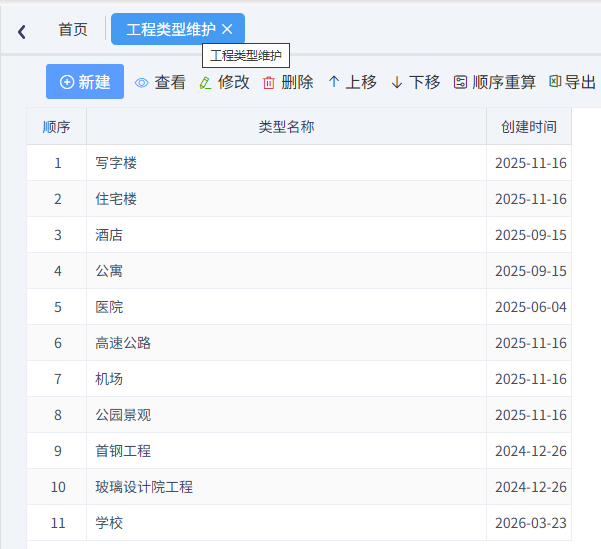Click the 导出 toolbar label

(580, 82)
